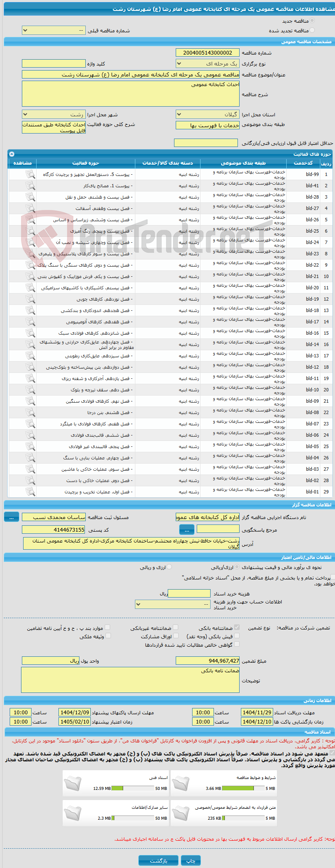Click the شرایط و ضوابط مناقصه usage bar
The image size is (335, 868).
(x=243, y=788)
